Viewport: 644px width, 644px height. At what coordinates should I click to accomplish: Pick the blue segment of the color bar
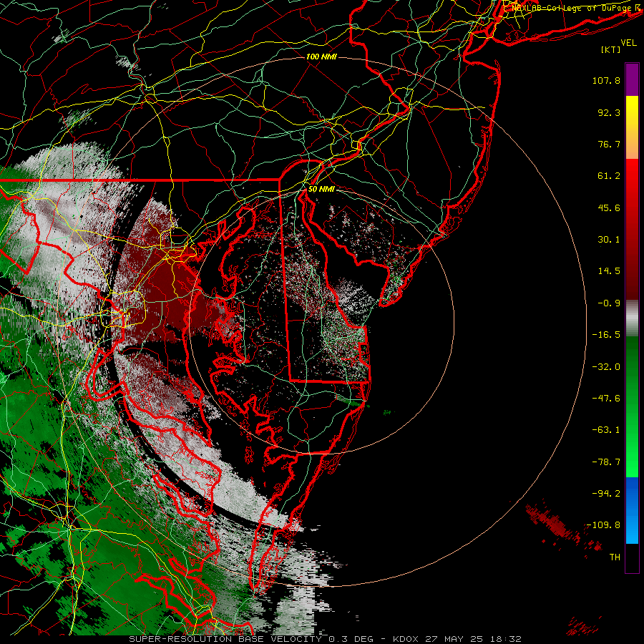point(632,510)
